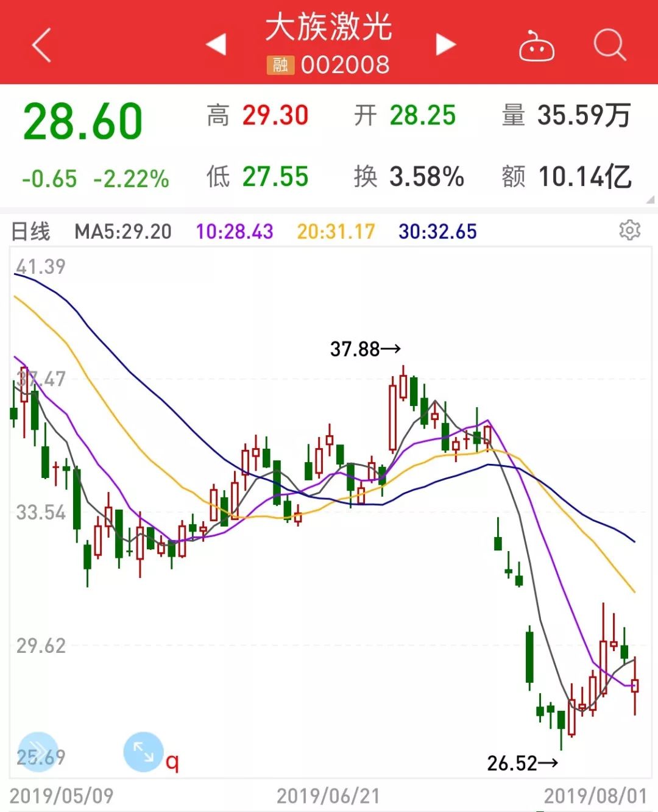The height and width of the screenshot is (812, 658).
Task: Tap the low price 27.55
Action: coord(275,177)
